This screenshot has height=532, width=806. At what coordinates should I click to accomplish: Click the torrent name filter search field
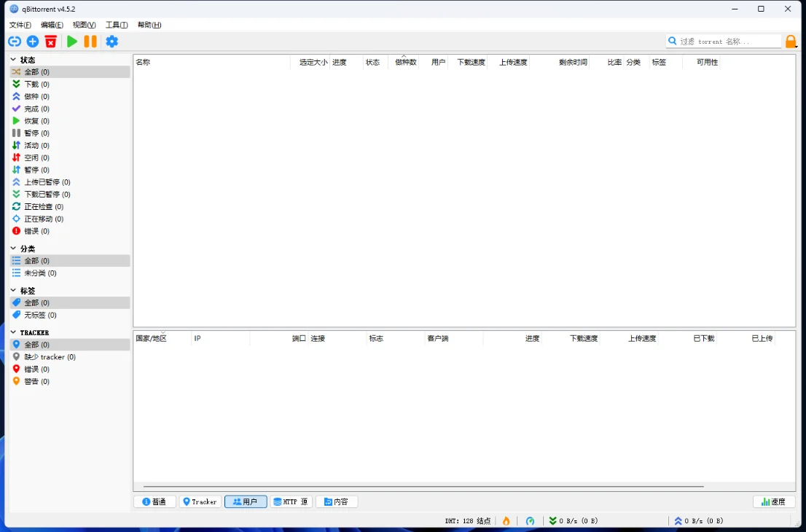pyautogui.click(x=724, y=41)
